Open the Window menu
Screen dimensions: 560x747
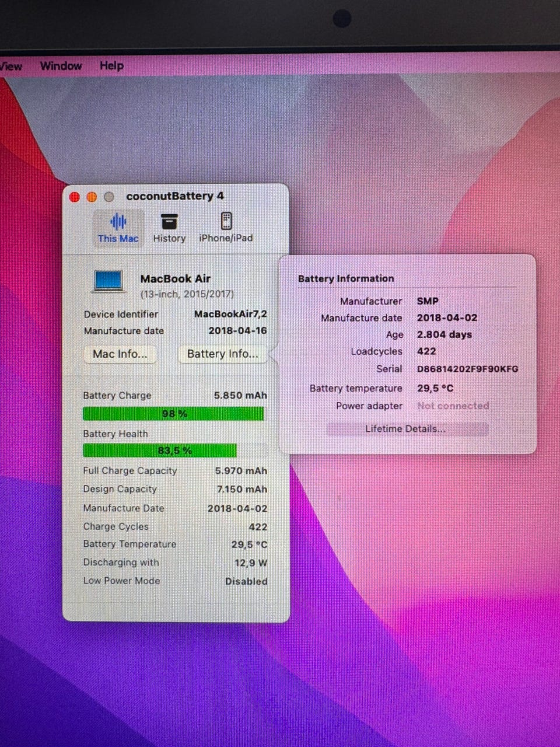click(61, 66)
